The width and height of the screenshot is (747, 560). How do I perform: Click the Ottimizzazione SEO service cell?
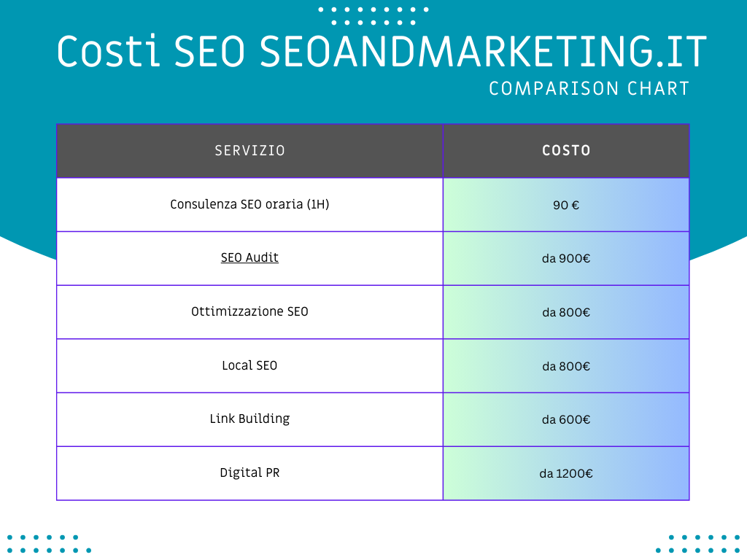pyautogui.click(x=249, y=312)
